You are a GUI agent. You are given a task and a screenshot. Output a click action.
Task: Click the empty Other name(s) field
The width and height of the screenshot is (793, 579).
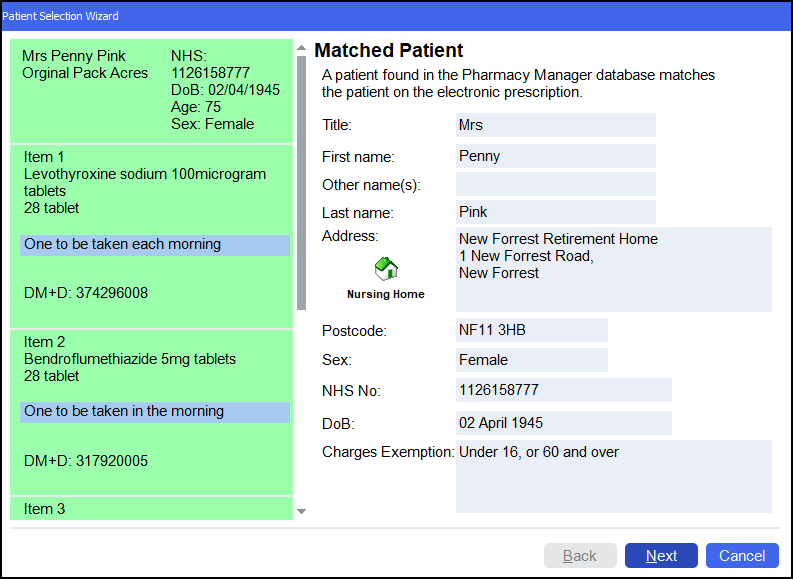coord(555,184)
